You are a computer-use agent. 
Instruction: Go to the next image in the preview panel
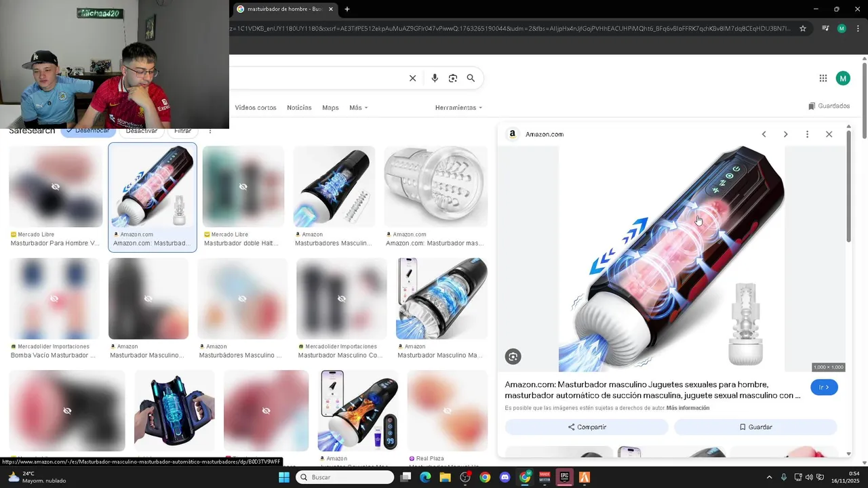pos(785,134)
